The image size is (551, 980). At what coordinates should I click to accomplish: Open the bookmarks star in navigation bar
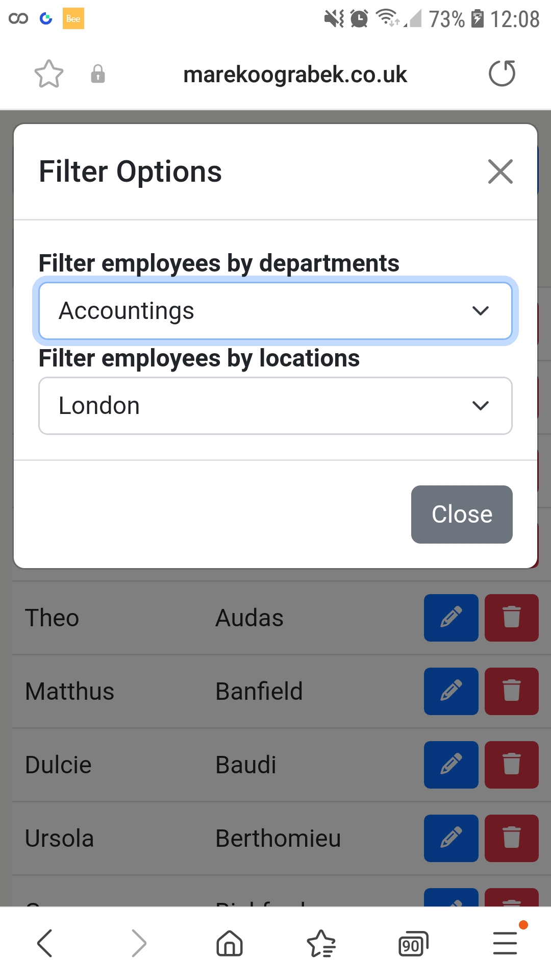321,943
